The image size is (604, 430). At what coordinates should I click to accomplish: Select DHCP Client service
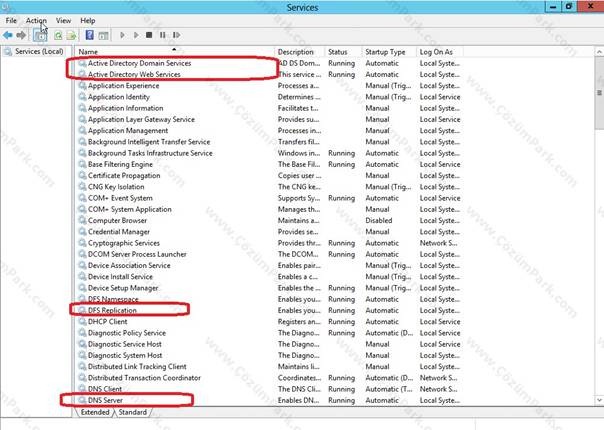pos(107,322)
